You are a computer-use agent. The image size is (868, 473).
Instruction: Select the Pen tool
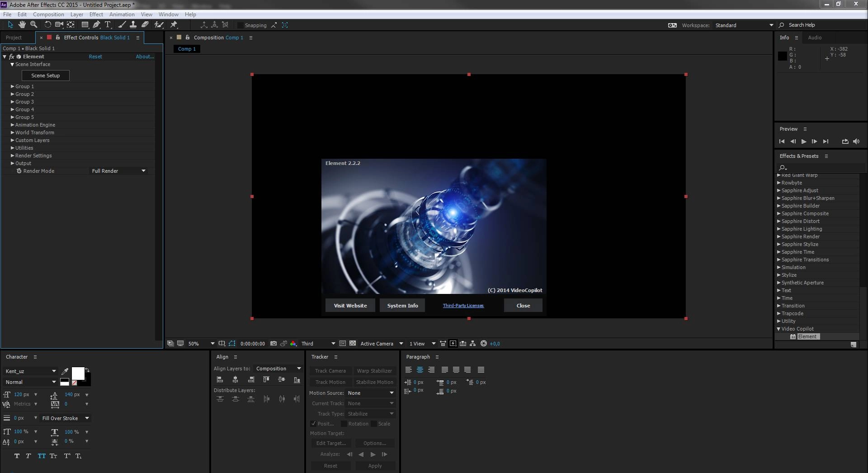96,25
